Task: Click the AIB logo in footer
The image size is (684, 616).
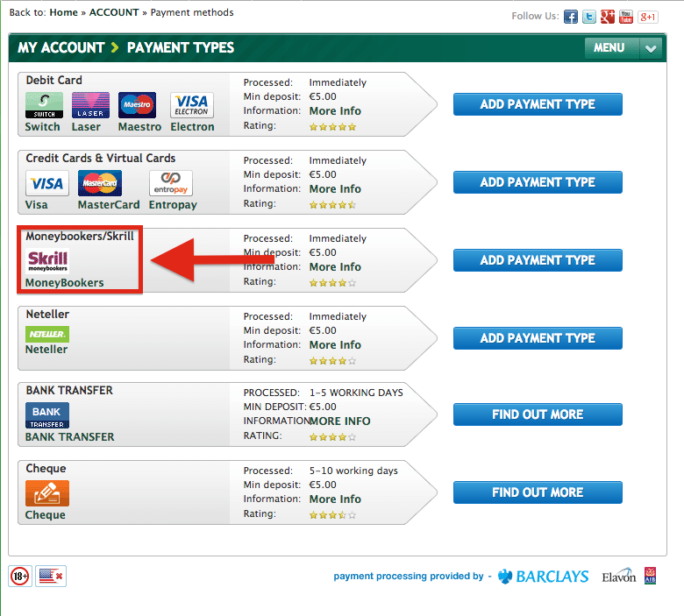Action: point(651,576)
